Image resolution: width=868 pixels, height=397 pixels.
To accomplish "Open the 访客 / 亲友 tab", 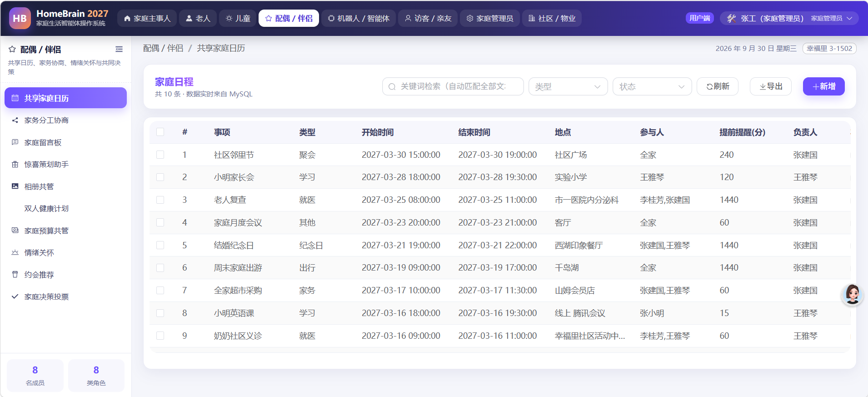I will pyautogui.click(x=428, y=18).
